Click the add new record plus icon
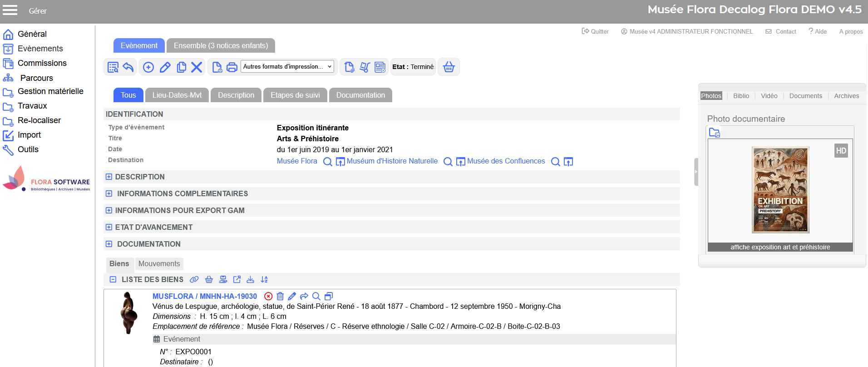The height and width of the screenshot is (367, 868). click(x=148, y=67)
